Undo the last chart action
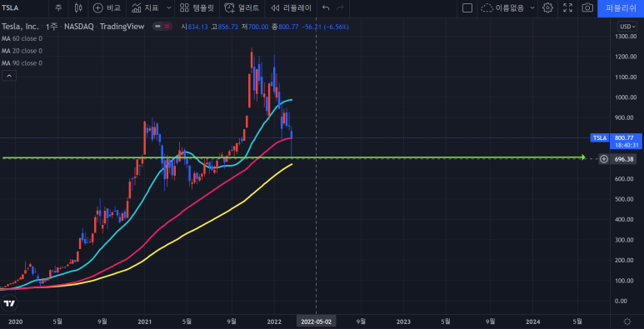This screenshot has height=329, width=644. [326, 7]
